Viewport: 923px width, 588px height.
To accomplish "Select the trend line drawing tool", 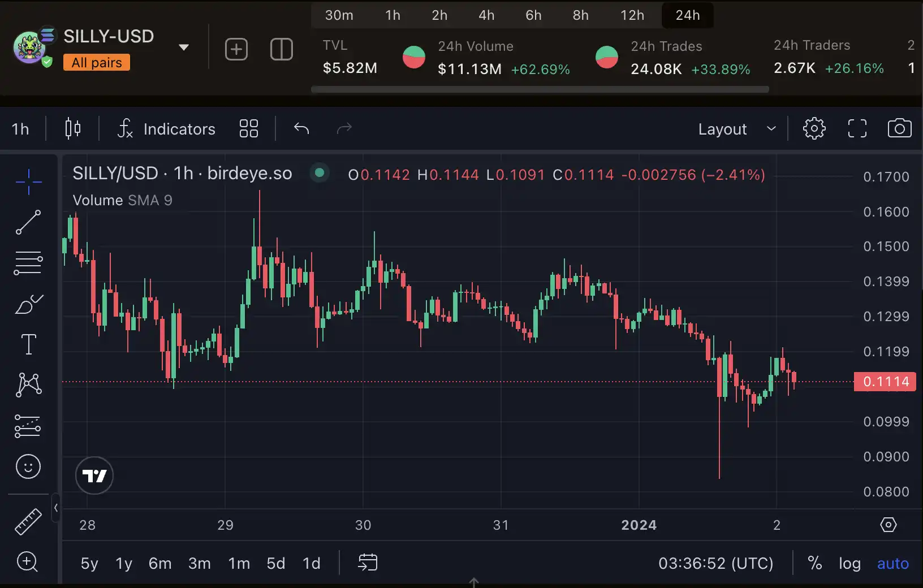I will [28, 222].
